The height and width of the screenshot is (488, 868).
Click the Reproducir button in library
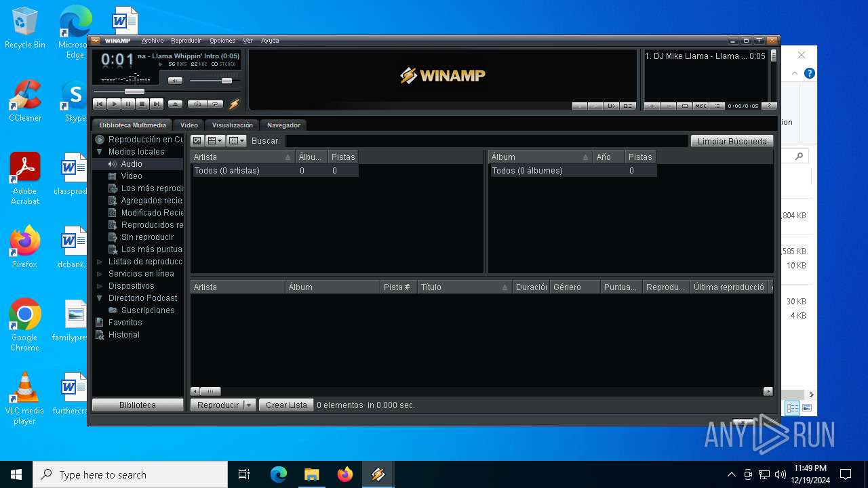pyautogui.click(x=217, y=405)
